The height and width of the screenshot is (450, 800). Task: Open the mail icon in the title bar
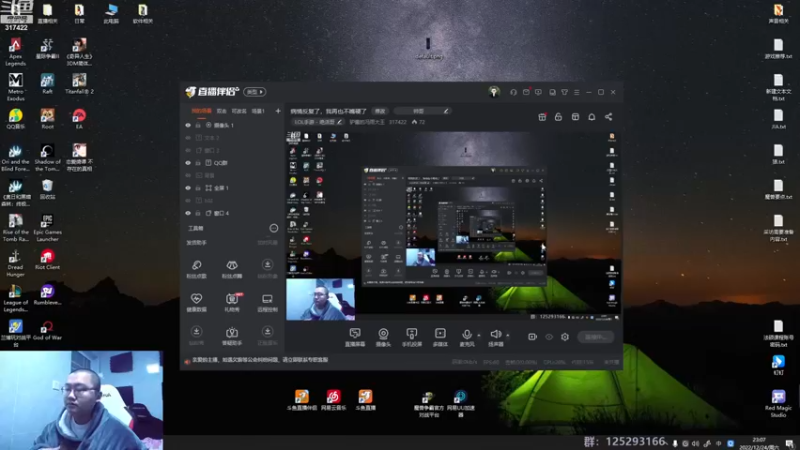(526, 92)
